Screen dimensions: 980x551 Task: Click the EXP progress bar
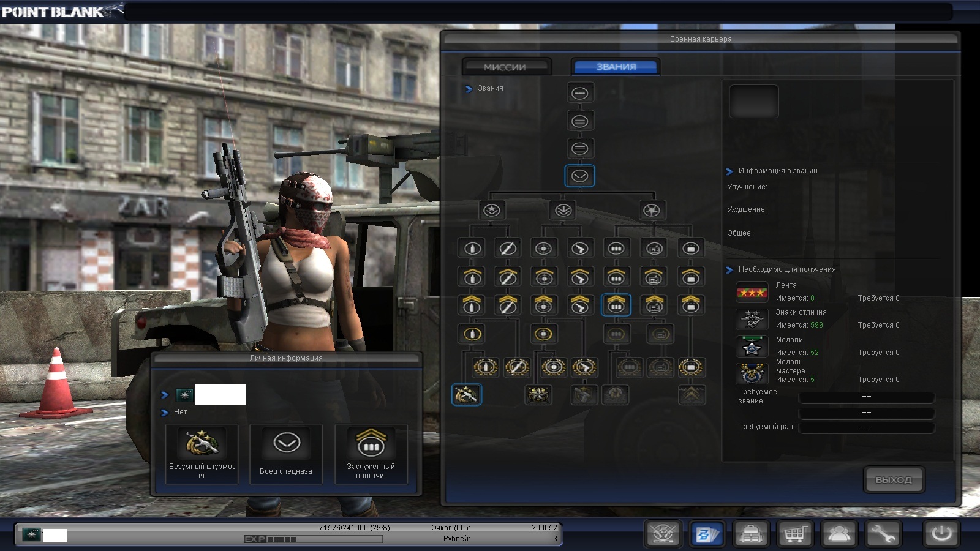pyautogui.click(x=313, y=539)
